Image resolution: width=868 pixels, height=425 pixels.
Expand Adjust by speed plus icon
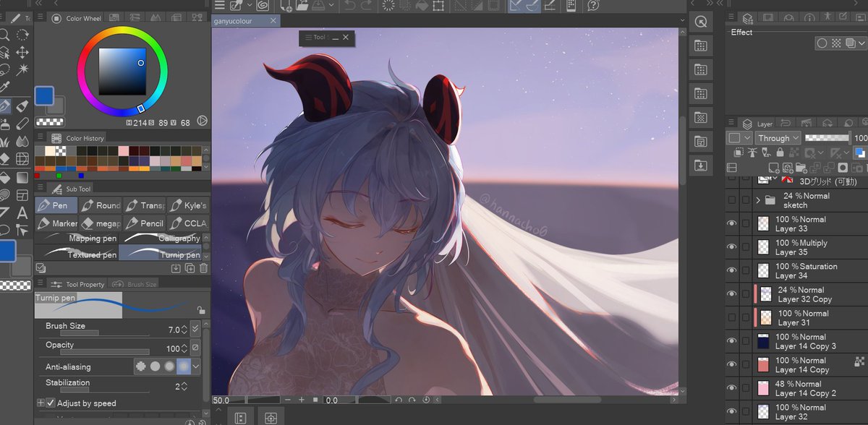click(x=41, y=403)
